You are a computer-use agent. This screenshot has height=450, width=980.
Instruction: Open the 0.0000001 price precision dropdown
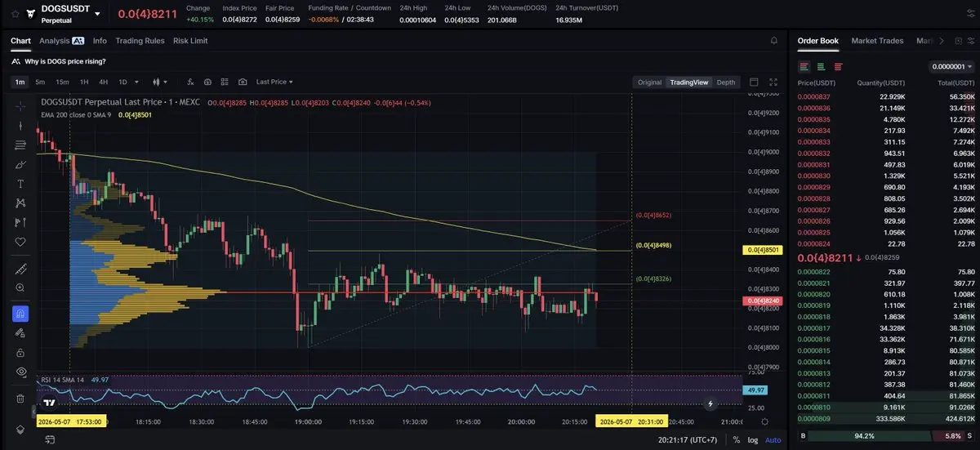click(x=952, y=66)
